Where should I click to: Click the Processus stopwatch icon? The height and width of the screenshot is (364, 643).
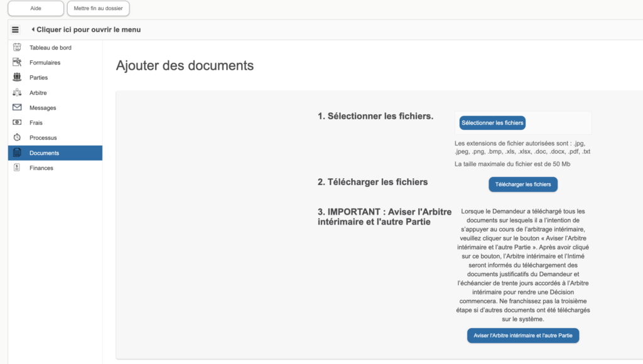(x=17, y=137)
